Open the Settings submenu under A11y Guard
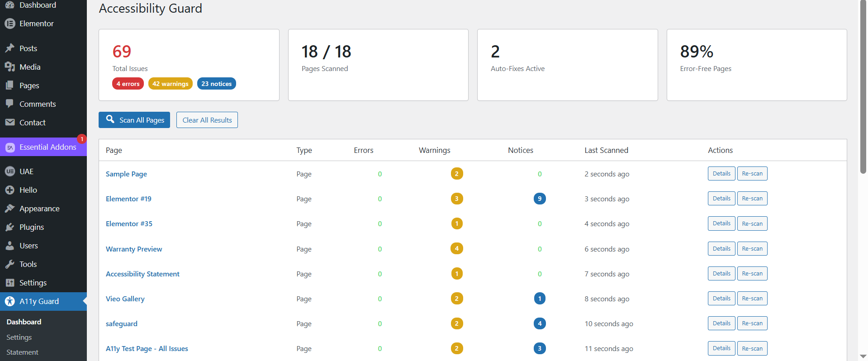The width and height of the screenshot is (868, 361). 19,337
